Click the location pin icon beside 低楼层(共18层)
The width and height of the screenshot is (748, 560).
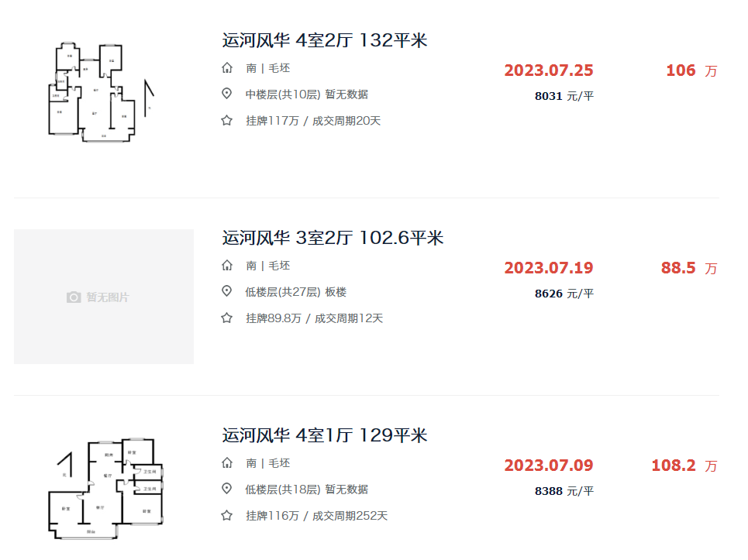[227, 490]
